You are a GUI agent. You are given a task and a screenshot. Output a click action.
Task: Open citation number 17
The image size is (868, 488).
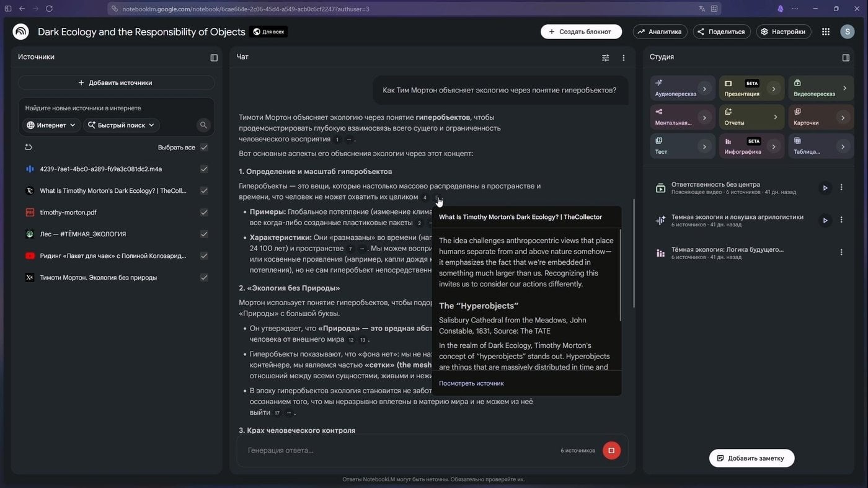click(x=277, y=413)
